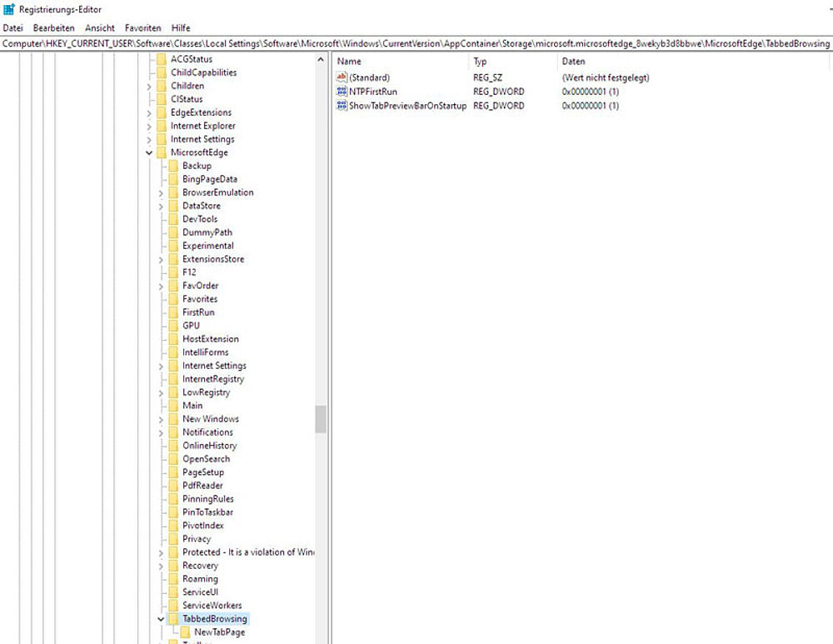The width and height of the screenshot is (833, 644).
Task: Select the ShowTabPreviewBarOnStartup DWORD icon
Action: coord(342,105)
